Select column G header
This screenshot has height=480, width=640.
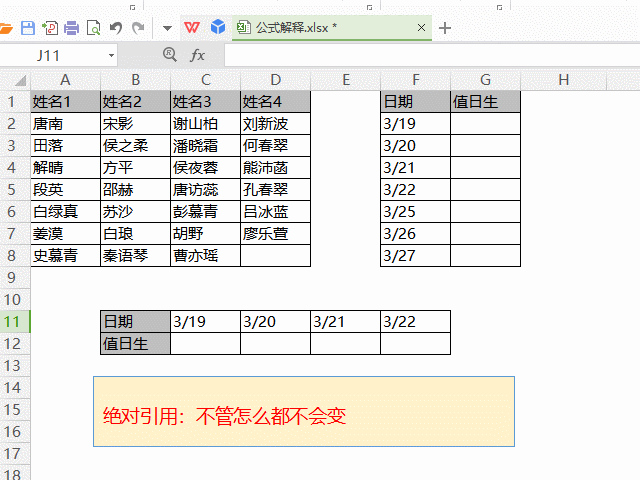tap(485, 80)
